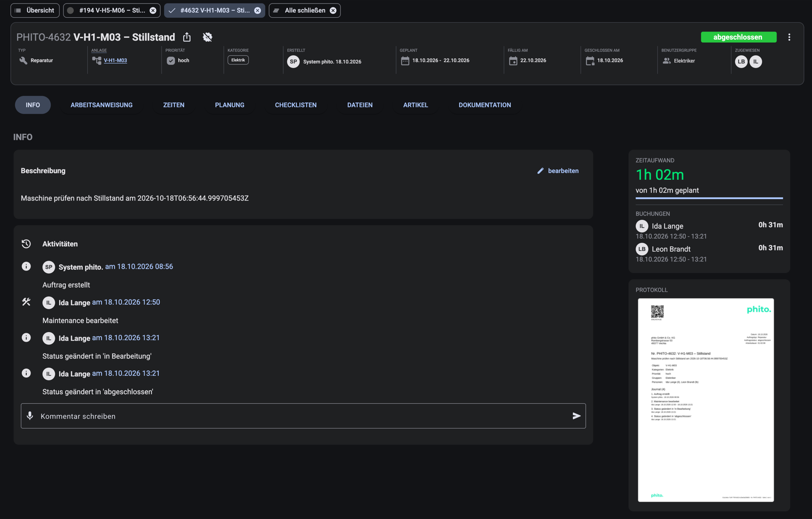Image resolution: width=812 pixels, height=519 pixels.
Task: Open the V-H1-M03 Anlage link
Action: pyautogui.click(x=115, y=60)
